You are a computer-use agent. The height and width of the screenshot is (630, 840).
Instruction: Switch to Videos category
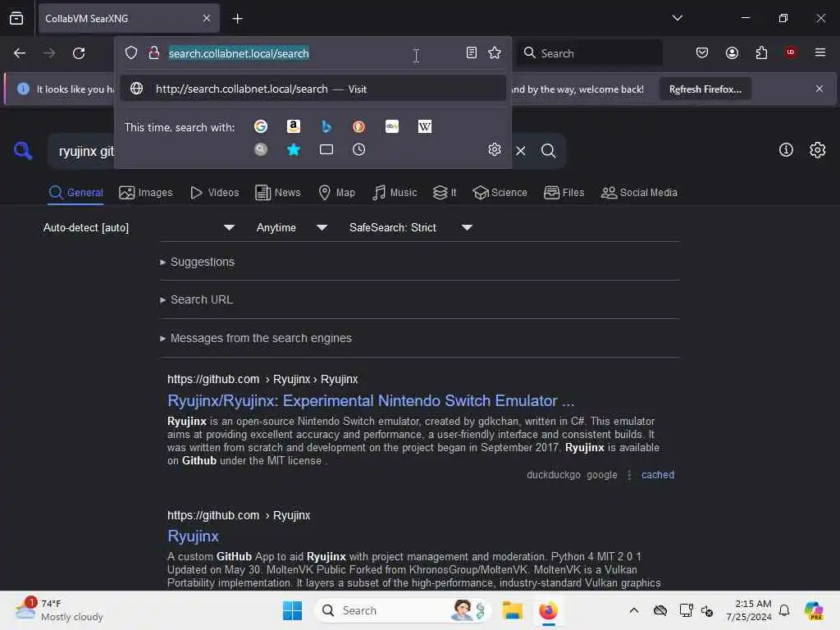tap(215, 192)
